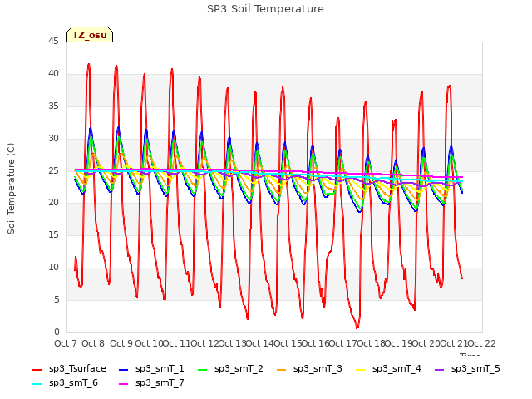Click the 0 y-axis tick label
Viewport: 532px width, 399px height.
tap(57, 332)
